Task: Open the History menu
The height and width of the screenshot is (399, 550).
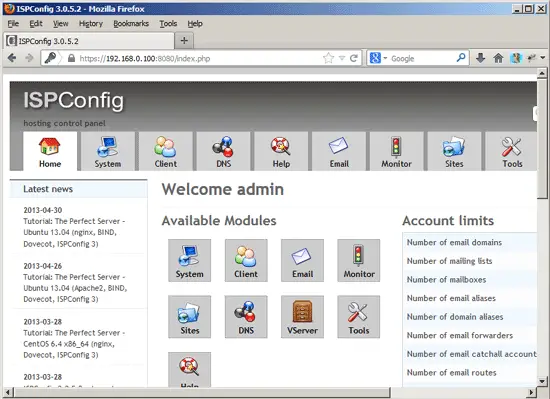Action: click(91, 23)
